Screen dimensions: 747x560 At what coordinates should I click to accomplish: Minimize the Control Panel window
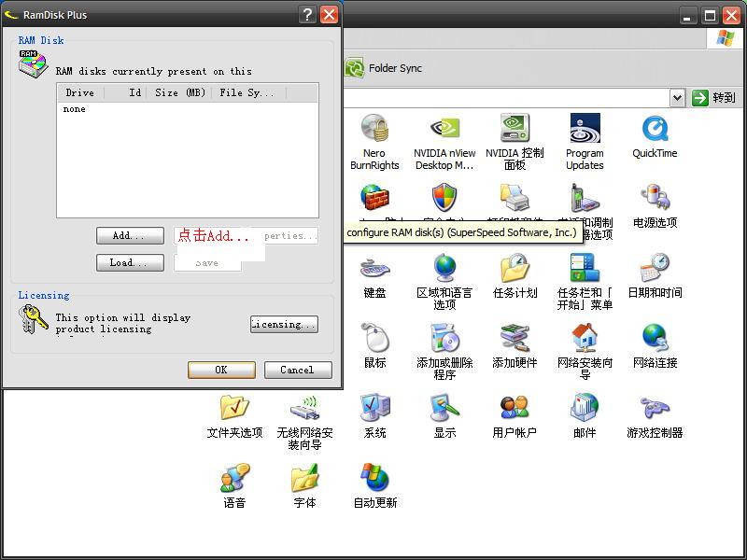click(687, 16)
